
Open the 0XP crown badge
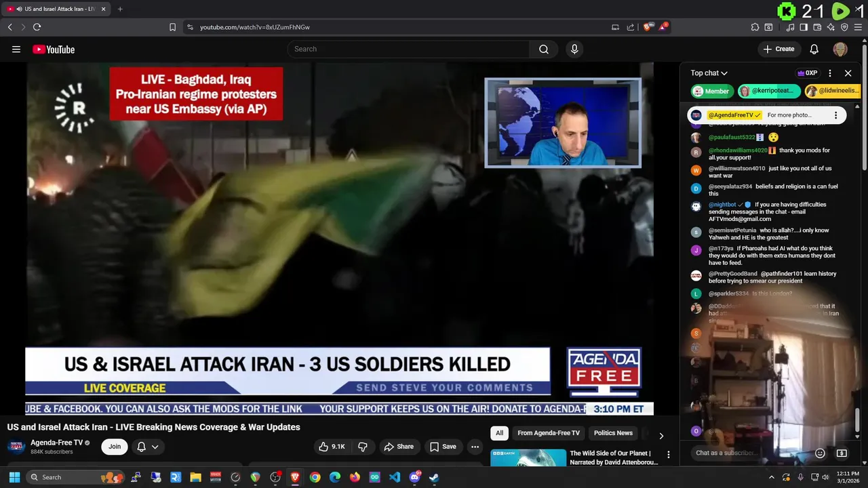(808, 73)
